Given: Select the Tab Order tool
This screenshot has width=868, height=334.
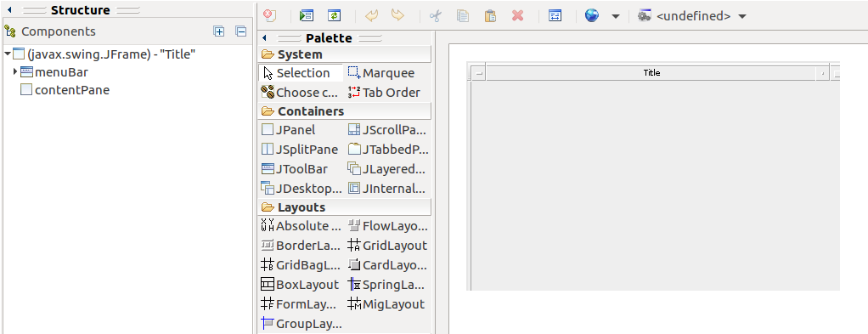Looking at the screenshot, I should pyautogui.click(x=384, y=93).
